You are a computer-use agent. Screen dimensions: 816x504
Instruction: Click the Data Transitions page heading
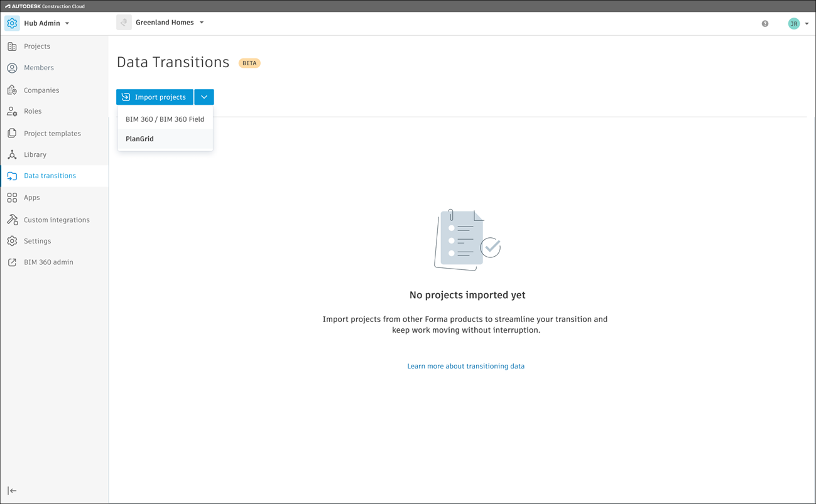pos(173,62)
